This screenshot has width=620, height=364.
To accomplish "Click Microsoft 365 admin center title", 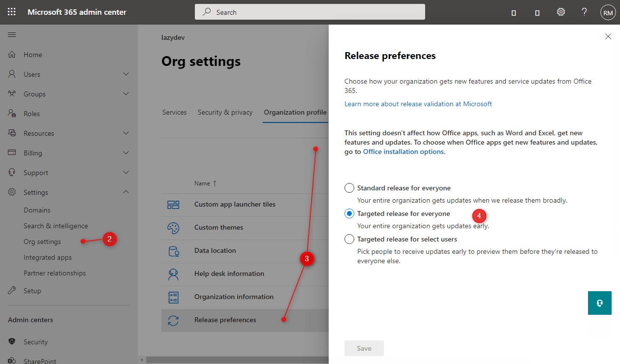I will tap(77, 12).
